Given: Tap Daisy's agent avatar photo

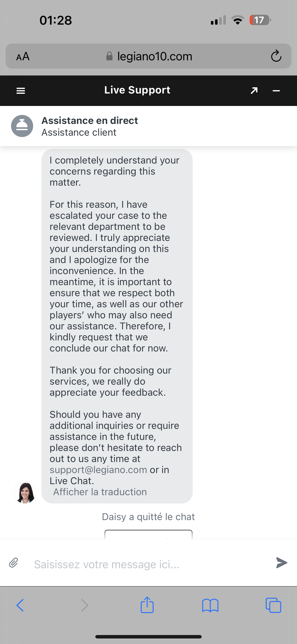Looking at the screenshot, I should [25, 492].
